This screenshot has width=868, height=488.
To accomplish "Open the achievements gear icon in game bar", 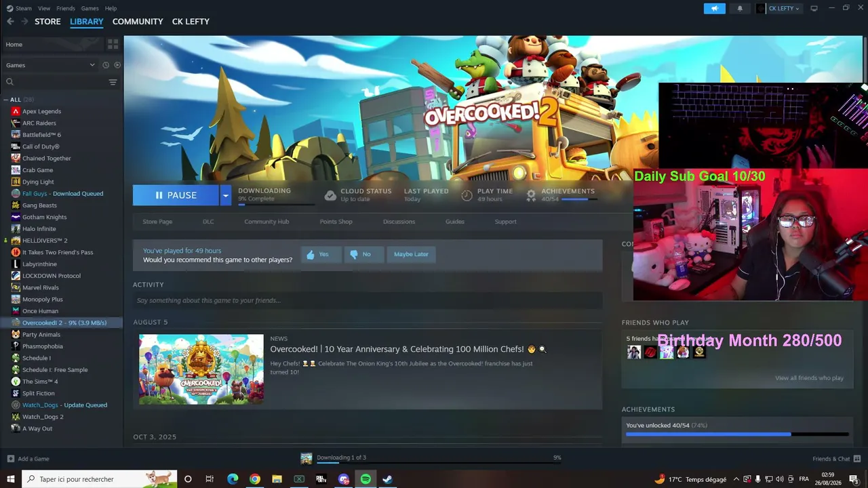I will click(531, 195).
